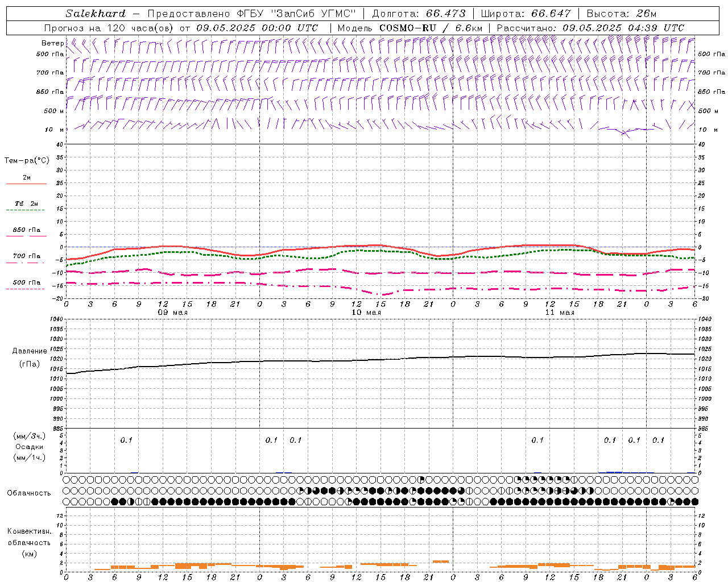Click the station name "Salekhard" in the header
Image resolution: width=728 pixels, height=582 pixels.
pos(96,14)
